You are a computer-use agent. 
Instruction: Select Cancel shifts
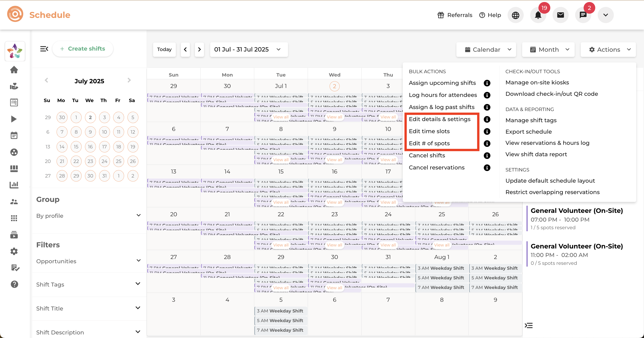(427, 155)
